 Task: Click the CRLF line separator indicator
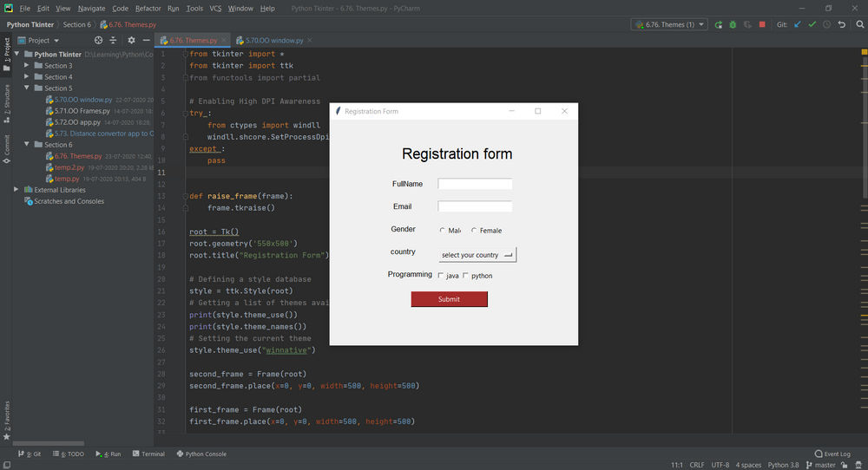coord(697,465)
